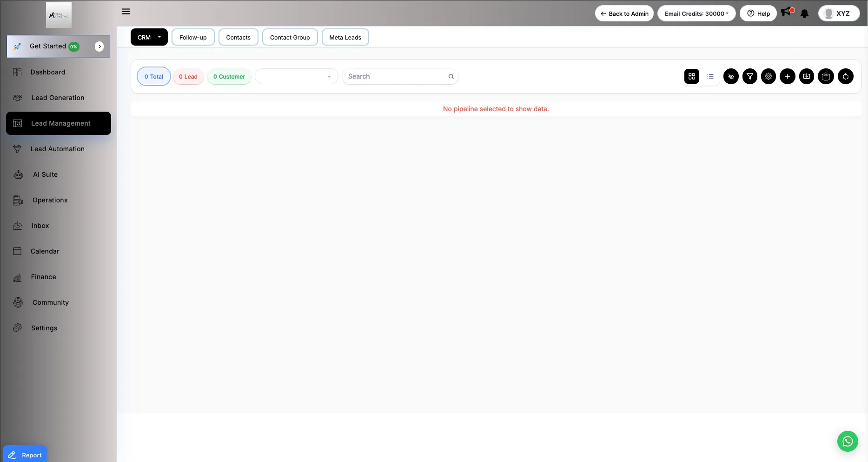
Task: Toggle the crossed-eye visibility button
Action: click(731, 76)
